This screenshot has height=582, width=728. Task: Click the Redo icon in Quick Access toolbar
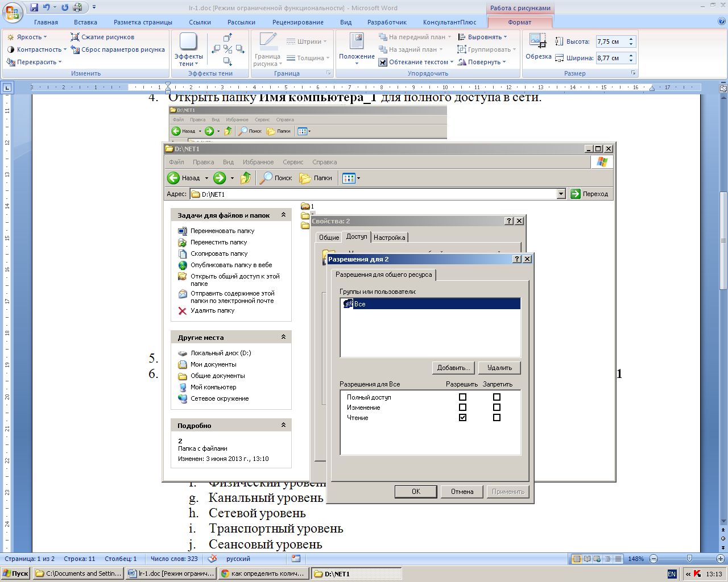(64, 7)
